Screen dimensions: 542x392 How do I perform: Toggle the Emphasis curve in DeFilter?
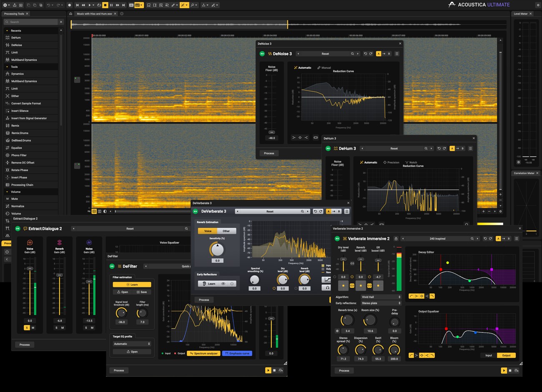point(237,353)
